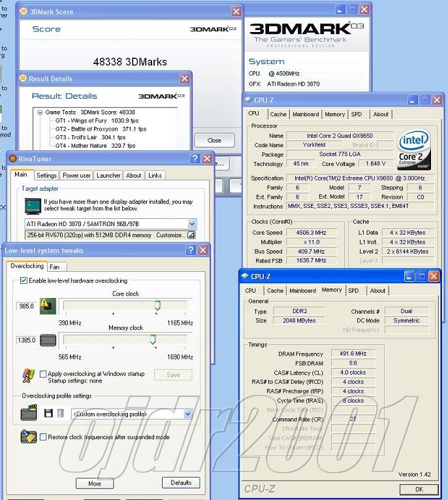Click the upper CPU-Z title bar icon

click(248, 100)
